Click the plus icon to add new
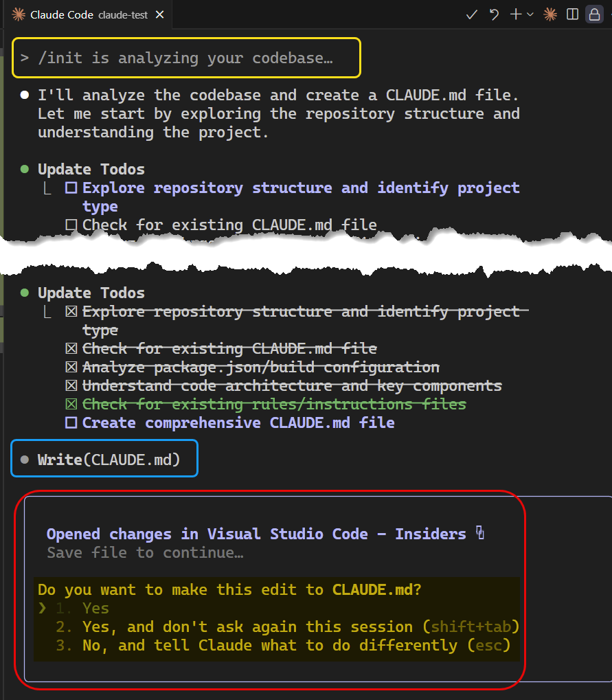The height and width of the screenshot is (700, 612). pos(516,14)
